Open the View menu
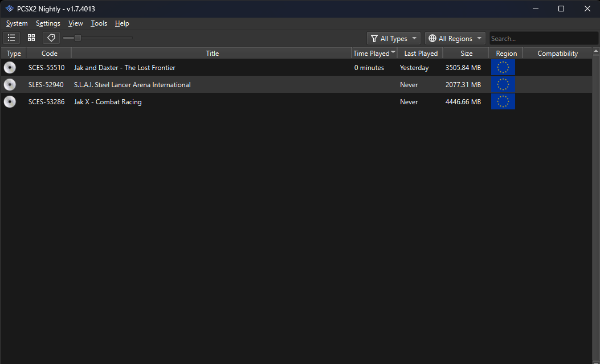The height and width of the screenshot is (364, 600). [75, 23]
